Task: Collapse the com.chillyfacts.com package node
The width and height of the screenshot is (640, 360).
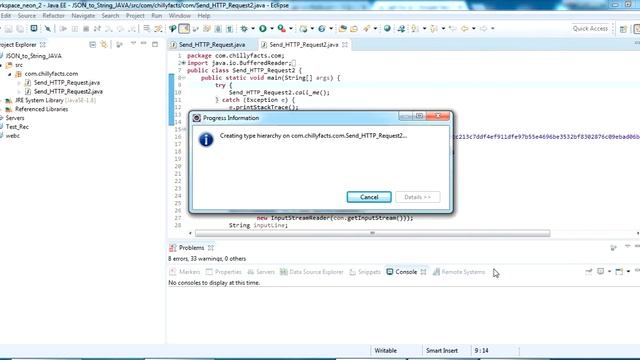Action: click(x=10, y=74)
